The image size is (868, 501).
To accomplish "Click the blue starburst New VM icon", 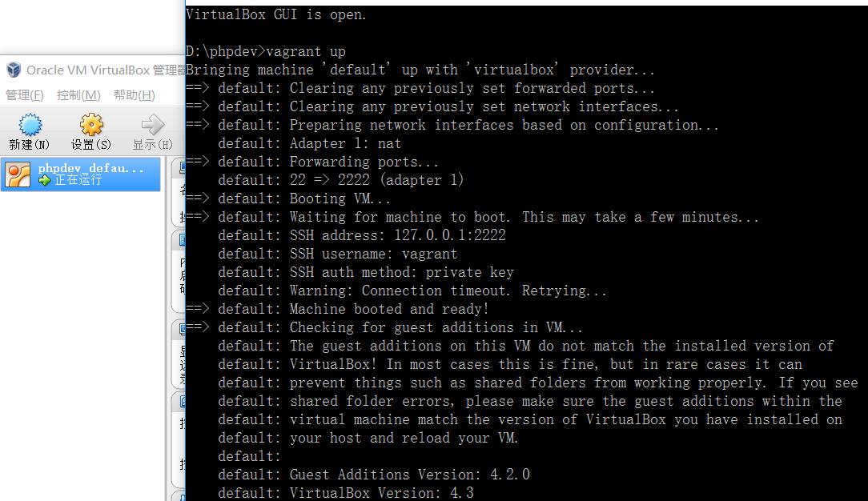I will click(x=30, y=124).
